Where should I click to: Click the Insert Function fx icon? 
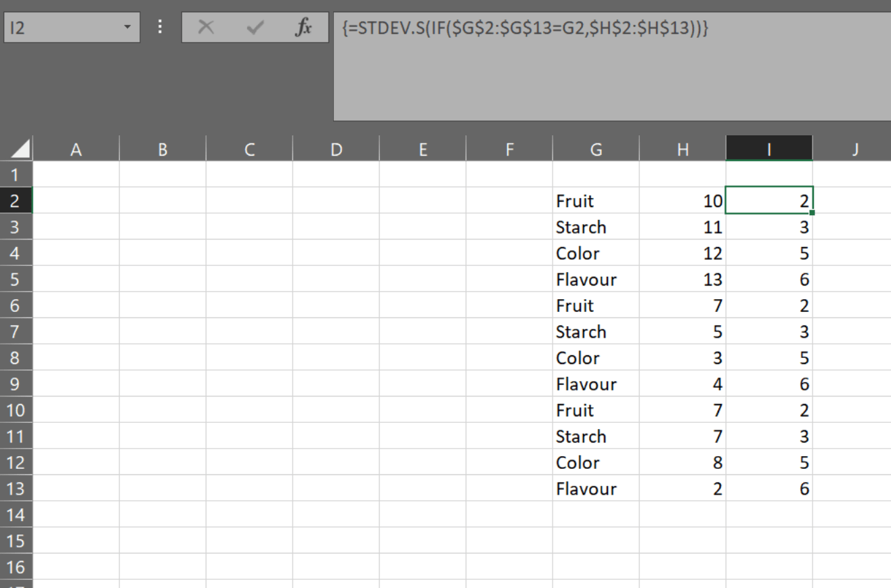point(304,28)
